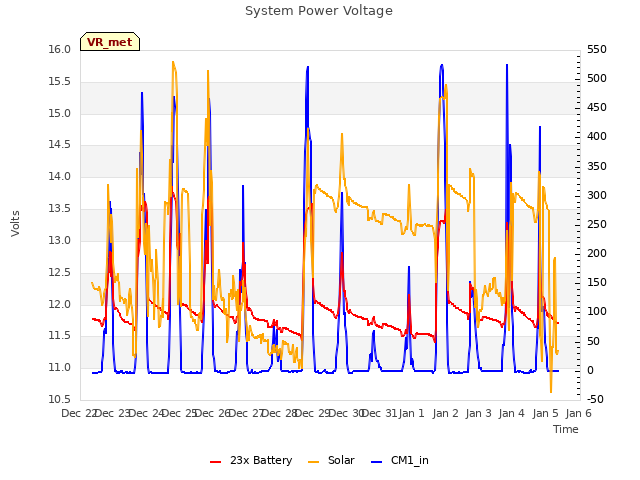The height and width of the screenshot is (480, 640).
Task: Click the Volts y-axis label
Action: pyautogui.click(x=16, y=224)
